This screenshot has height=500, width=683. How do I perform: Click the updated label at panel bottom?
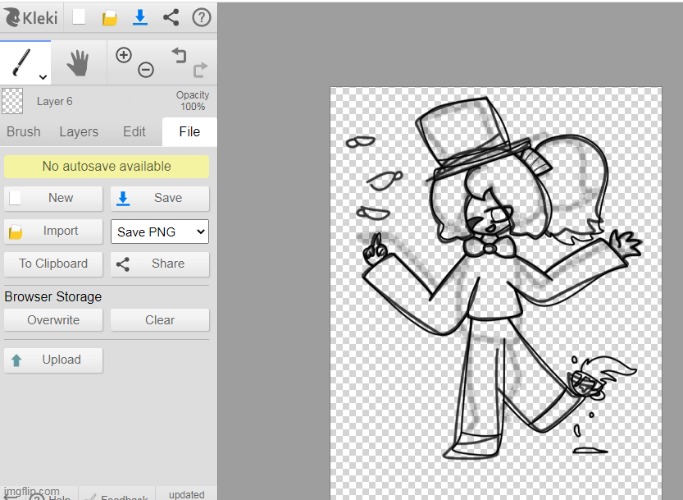pos(186,495)
